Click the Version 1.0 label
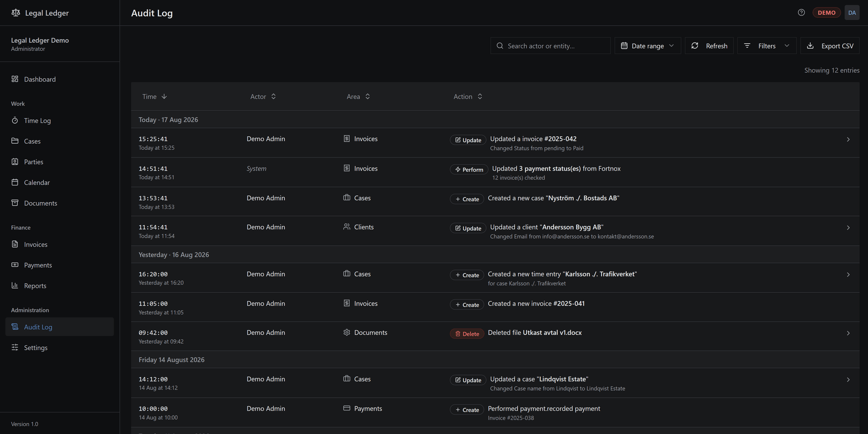Image resolution: width=868 pixels, height=434 pixels. (x=24, y=424)
